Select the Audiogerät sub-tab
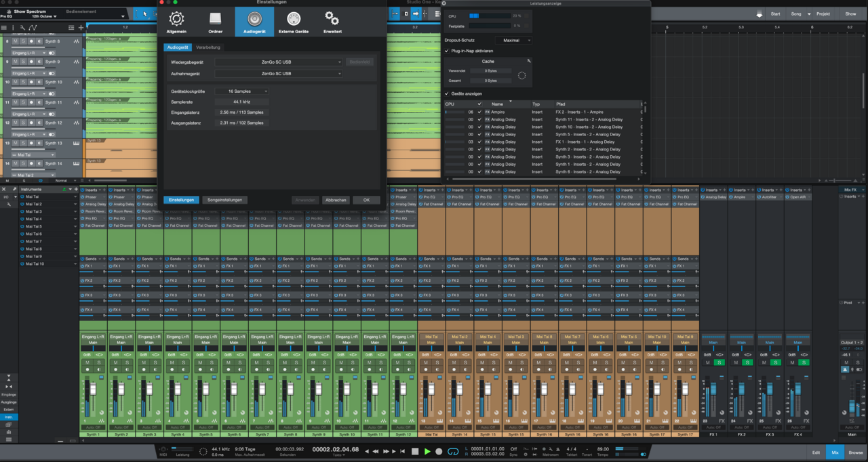The width and height of the screenshot is (868, 462). pos(178,47)
